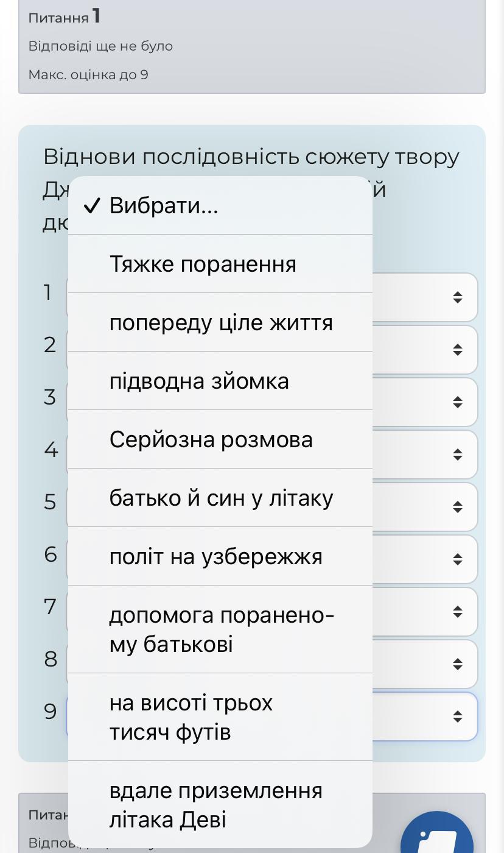Pick 'попереду ціле життя' option
504x853 pixels.
click(x=219, y=323)
